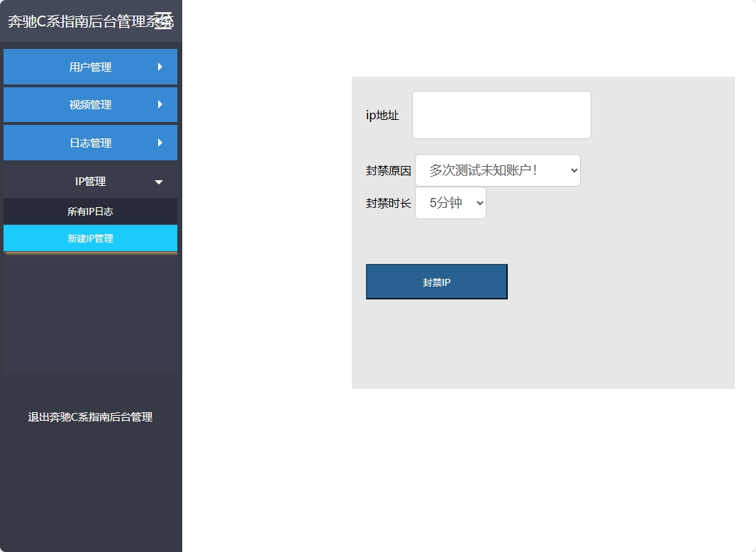Click the 封禁IP button
Viewport: 756px width, 552px height.
[x=436, y=282]
